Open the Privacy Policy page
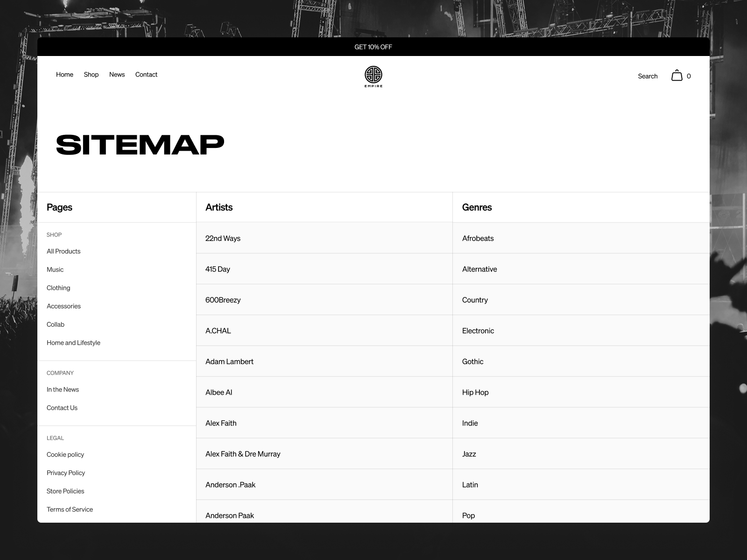This screenshot has width=747, height=560. (65, 473)
